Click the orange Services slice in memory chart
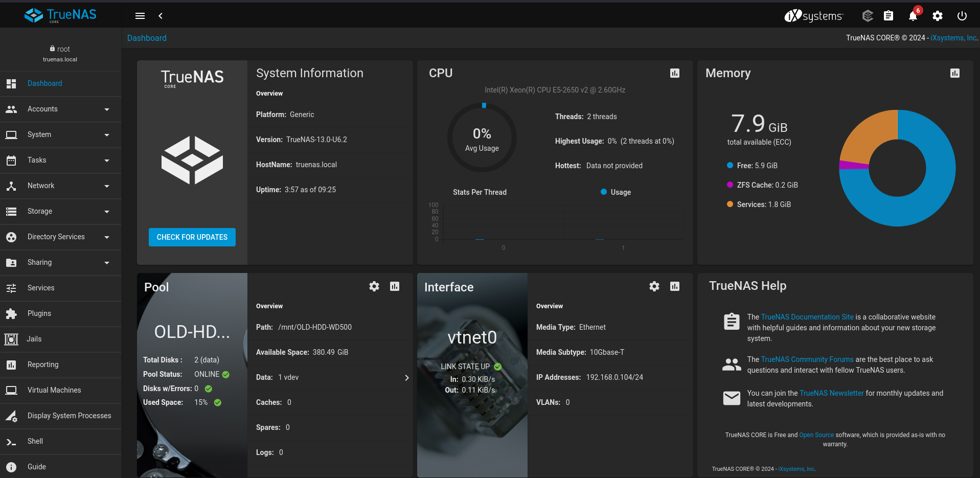 click(x=869, y=134)
